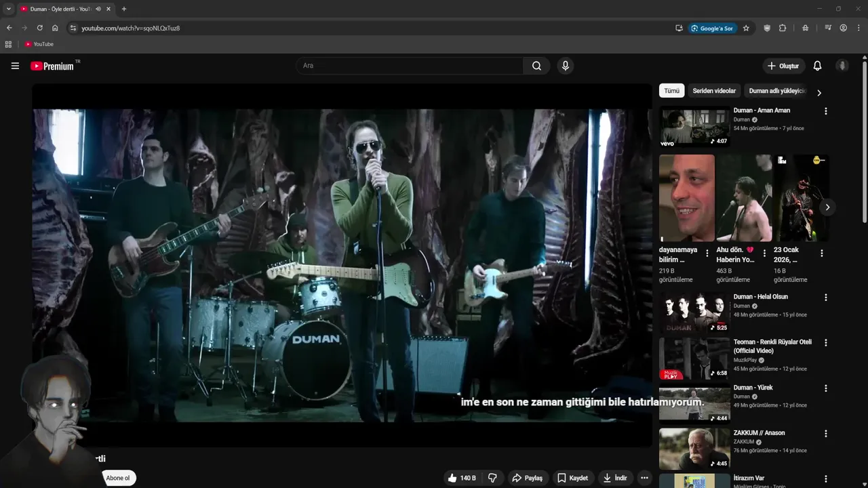Open the browser home page
This screenshot has height=488, width=868.
click(55, 28)
